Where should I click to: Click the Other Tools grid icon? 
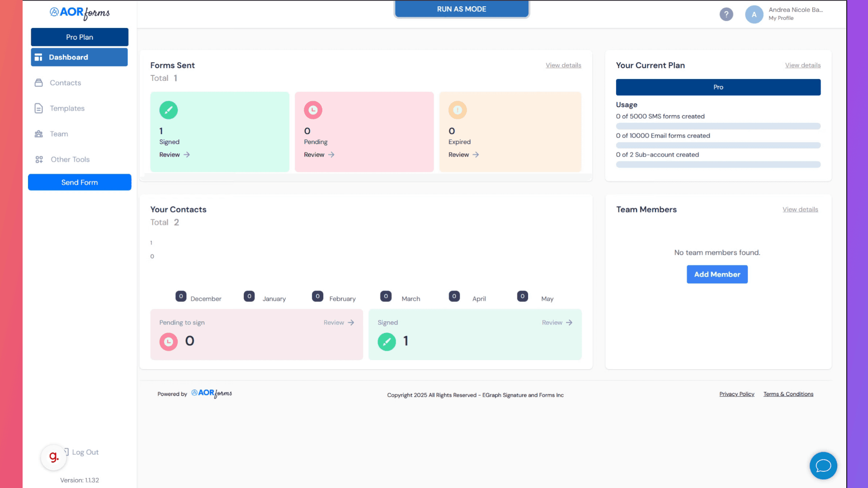(39, 160)
